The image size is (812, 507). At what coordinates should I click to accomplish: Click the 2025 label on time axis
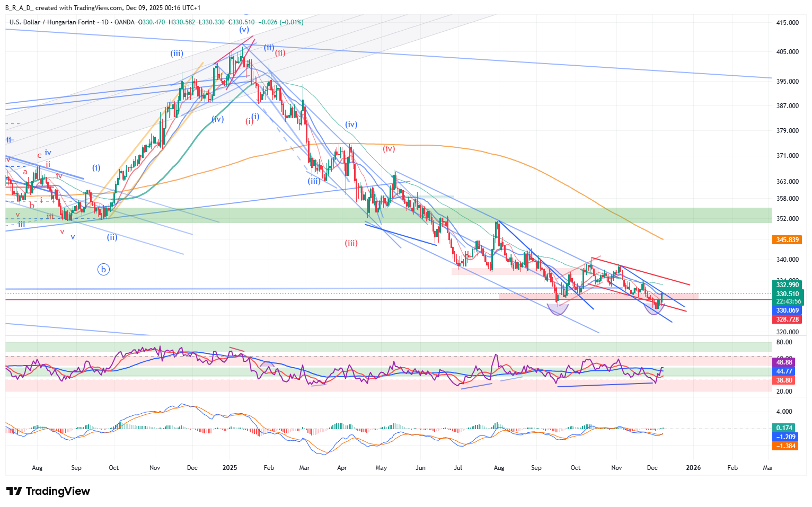pyautogui.click(x=230, y=468)
